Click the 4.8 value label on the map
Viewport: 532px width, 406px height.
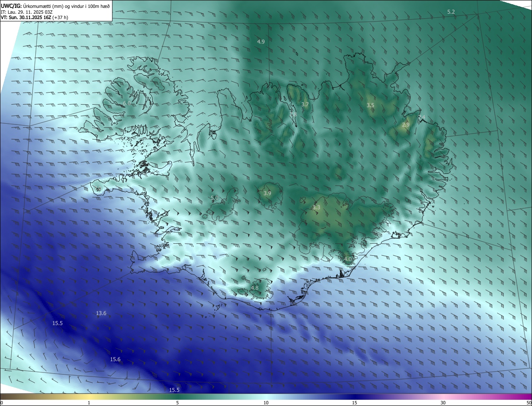[x=255, y=288]
